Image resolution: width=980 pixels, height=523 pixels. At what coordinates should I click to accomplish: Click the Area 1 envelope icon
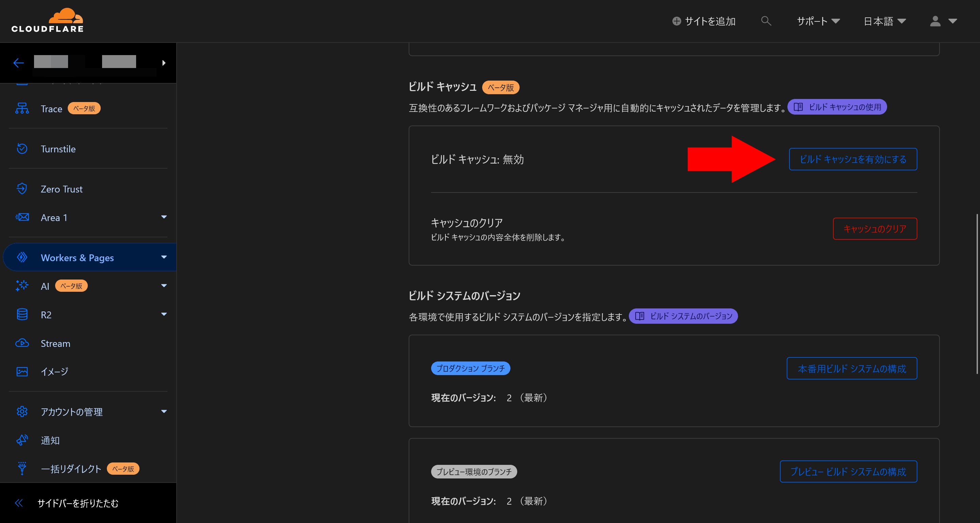tap(22, 217)
